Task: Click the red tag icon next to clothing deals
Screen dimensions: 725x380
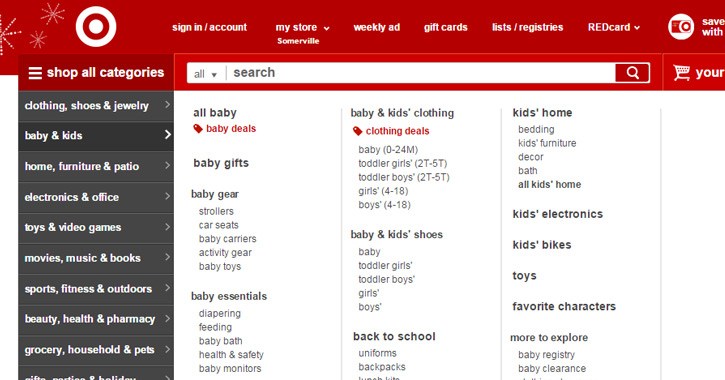Action: coord(357,131)
